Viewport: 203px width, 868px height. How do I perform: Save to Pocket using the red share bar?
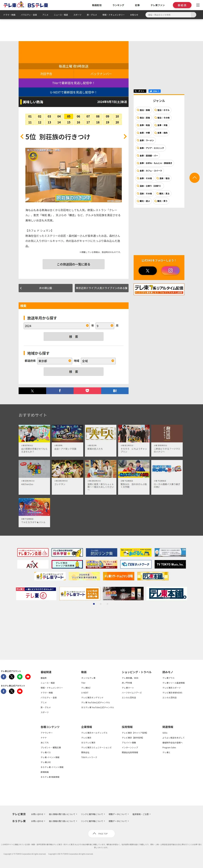pyautogui.click(x=87, y=391)
